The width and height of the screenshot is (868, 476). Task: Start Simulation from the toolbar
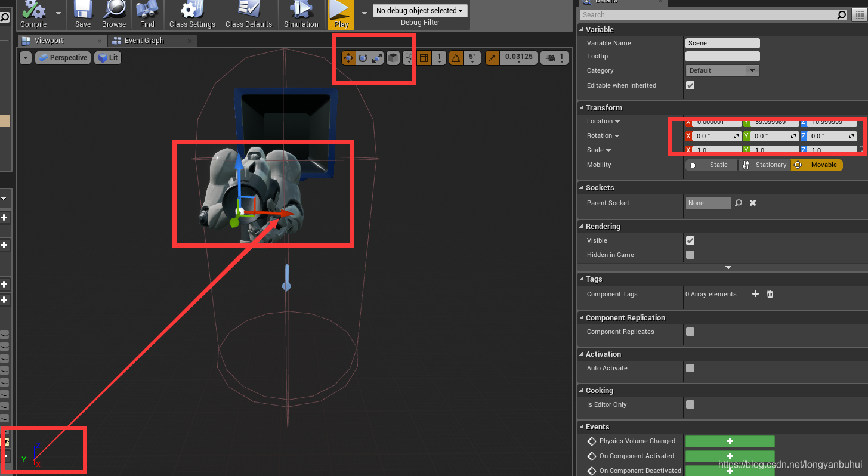click(x=301, y=14)
